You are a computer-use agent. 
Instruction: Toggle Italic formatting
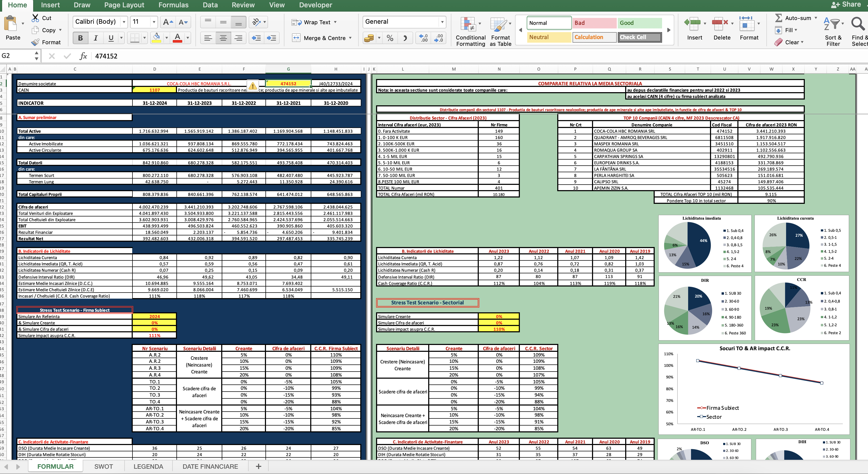point(96,38)
